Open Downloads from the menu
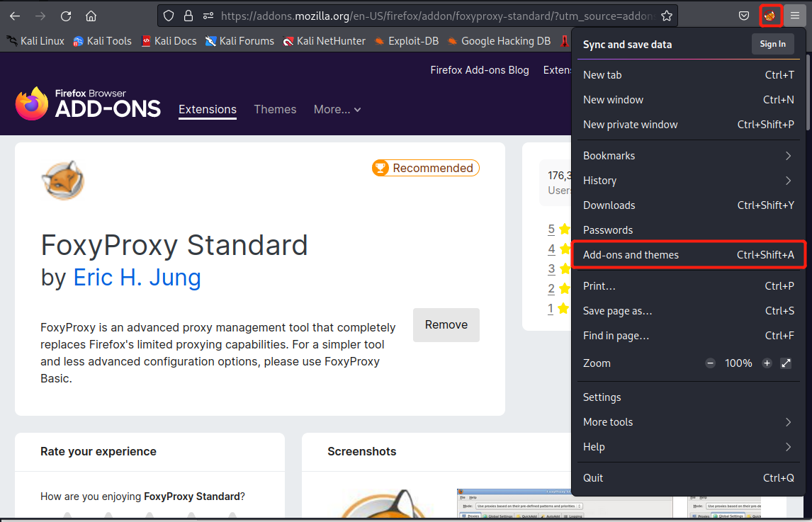812x522 pixels. (688, 205)
